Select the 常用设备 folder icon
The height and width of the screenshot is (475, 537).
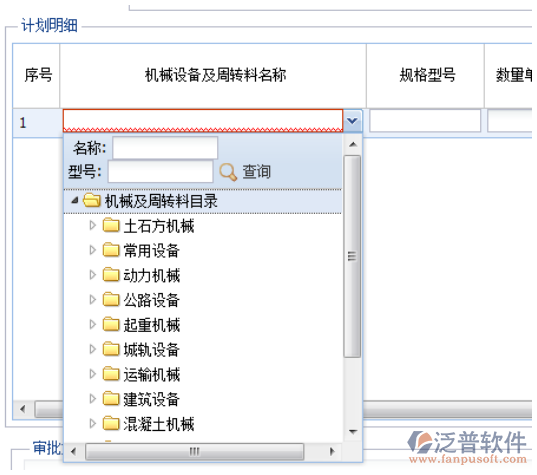tap(111, 250)
